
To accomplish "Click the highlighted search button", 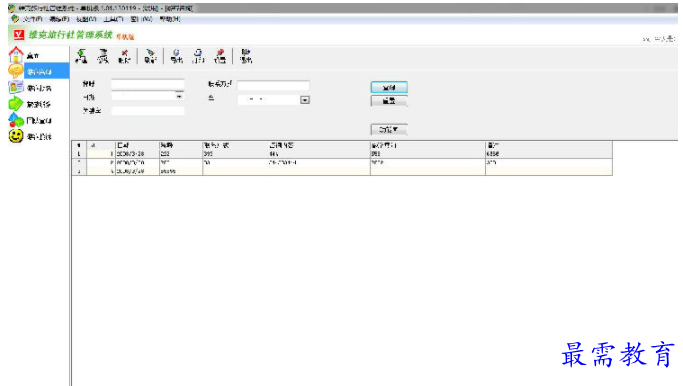I will [x=389, y=87].
